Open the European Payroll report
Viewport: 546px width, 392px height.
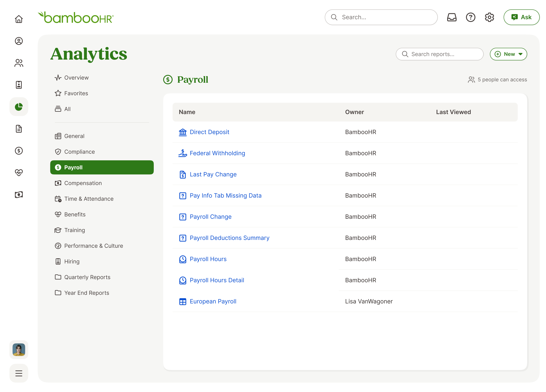click(213, 301)
